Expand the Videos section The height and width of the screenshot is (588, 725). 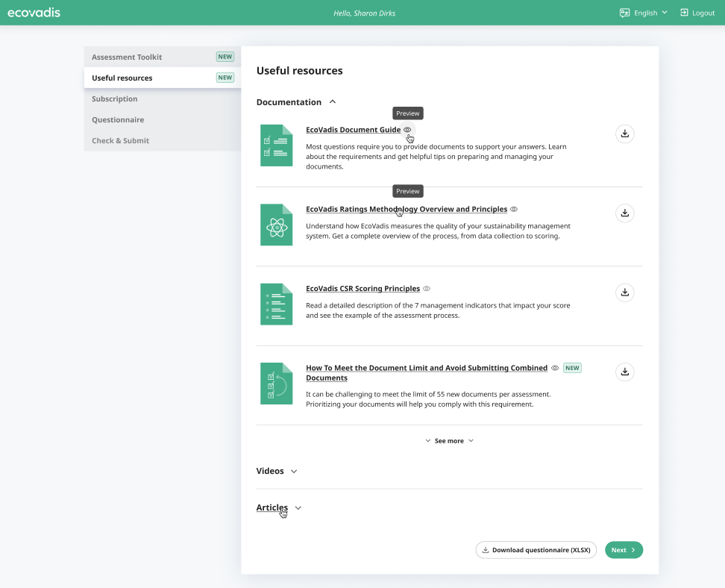tap(277, 471)
